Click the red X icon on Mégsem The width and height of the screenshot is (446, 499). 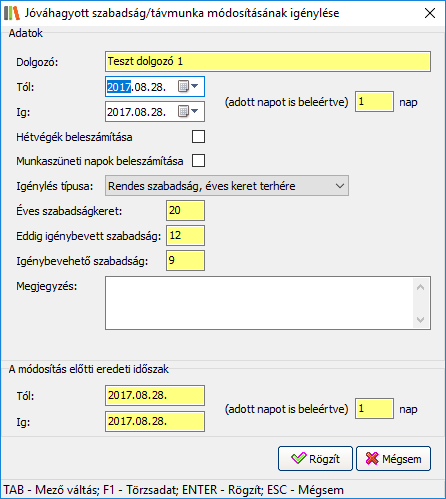coord(372,458)
